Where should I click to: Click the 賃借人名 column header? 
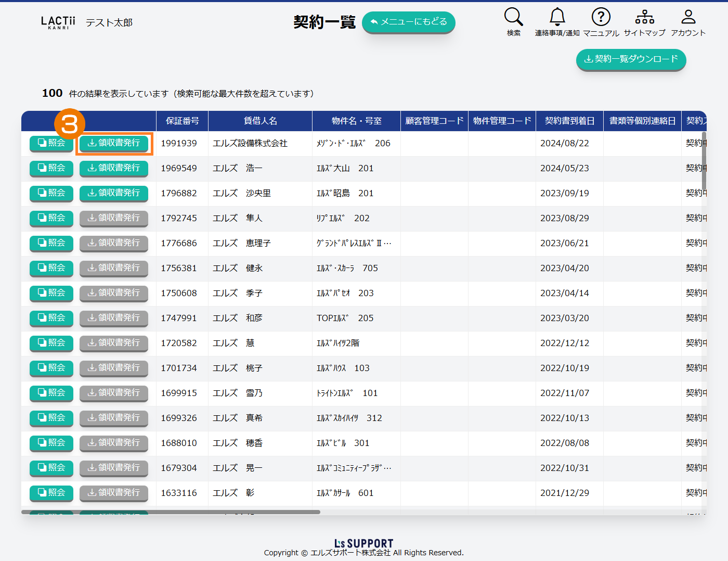pyautogui.click(x=260, y=121)
